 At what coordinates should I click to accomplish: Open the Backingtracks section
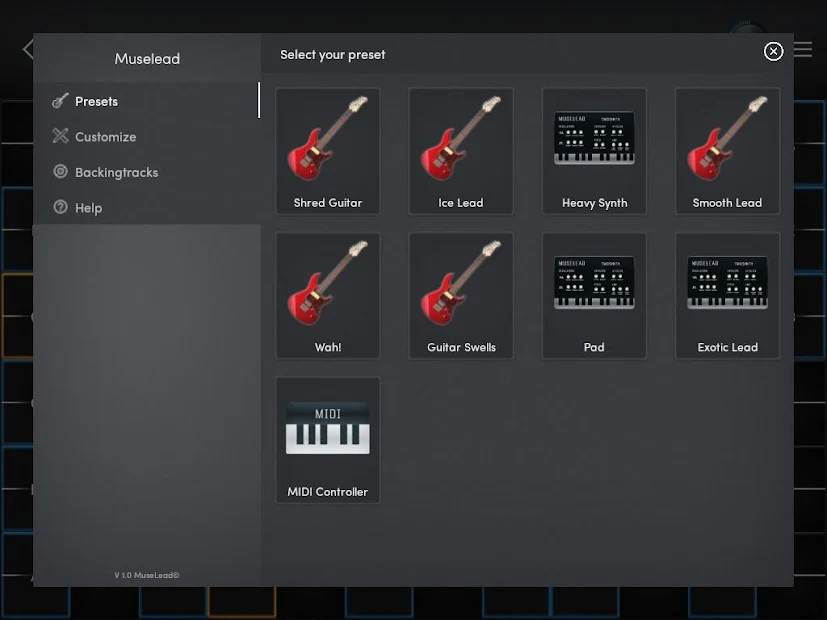tap(116, 172)
